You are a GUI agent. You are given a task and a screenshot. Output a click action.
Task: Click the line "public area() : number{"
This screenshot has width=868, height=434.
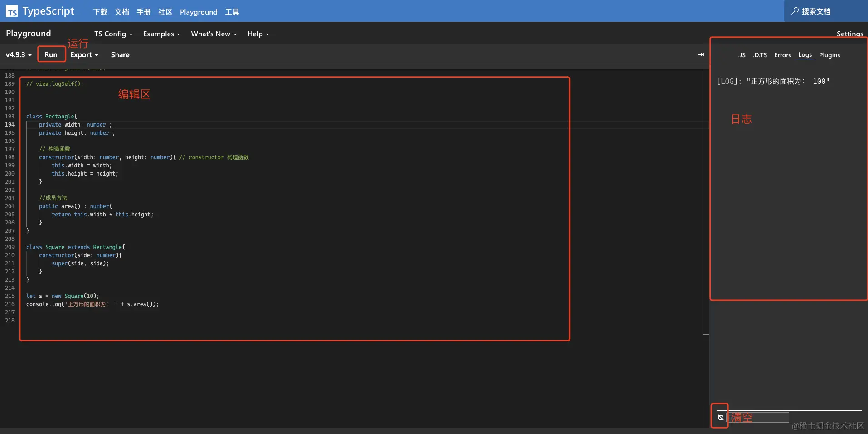[76, 206]
